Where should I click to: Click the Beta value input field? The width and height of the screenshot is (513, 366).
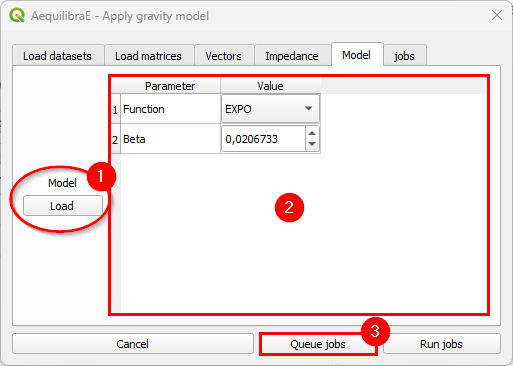click(263, 139)
